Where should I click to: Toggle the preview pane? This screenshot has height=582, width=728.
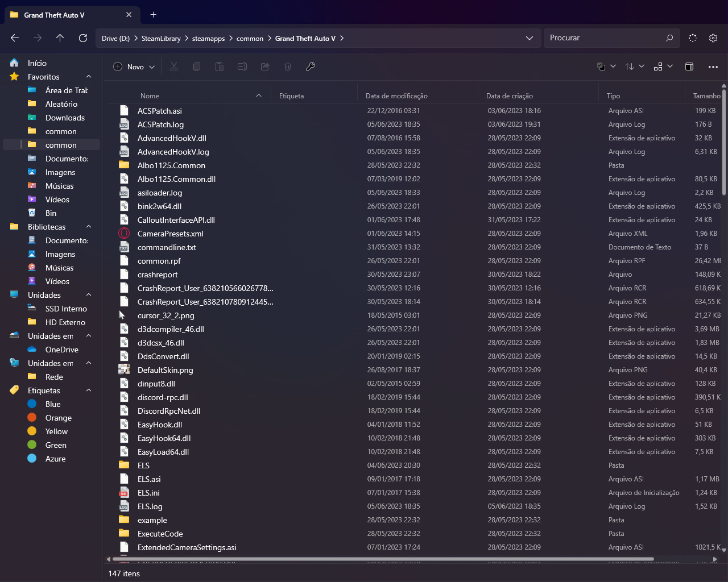click(x=689, y=66)
